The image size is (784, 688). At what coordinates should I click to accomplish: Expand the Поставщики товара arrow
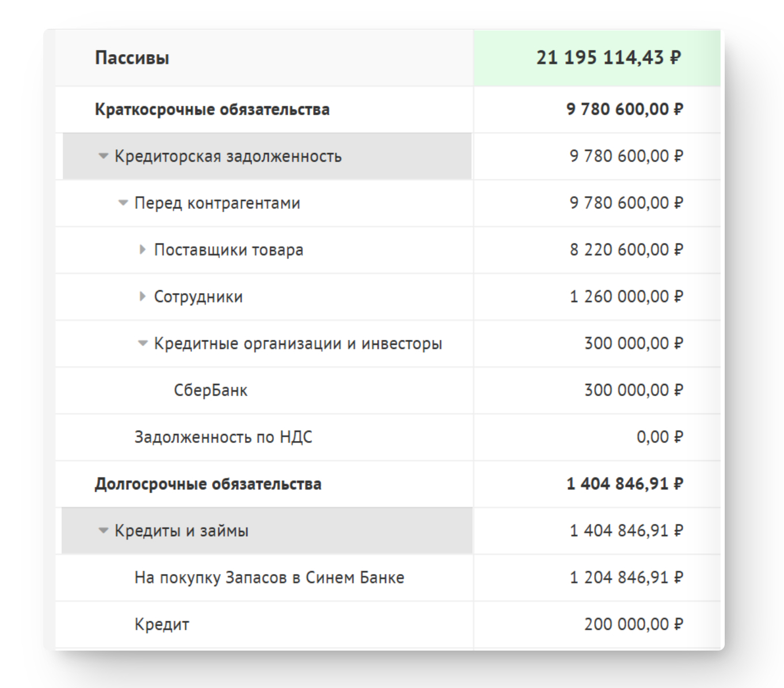pos(142,249)
